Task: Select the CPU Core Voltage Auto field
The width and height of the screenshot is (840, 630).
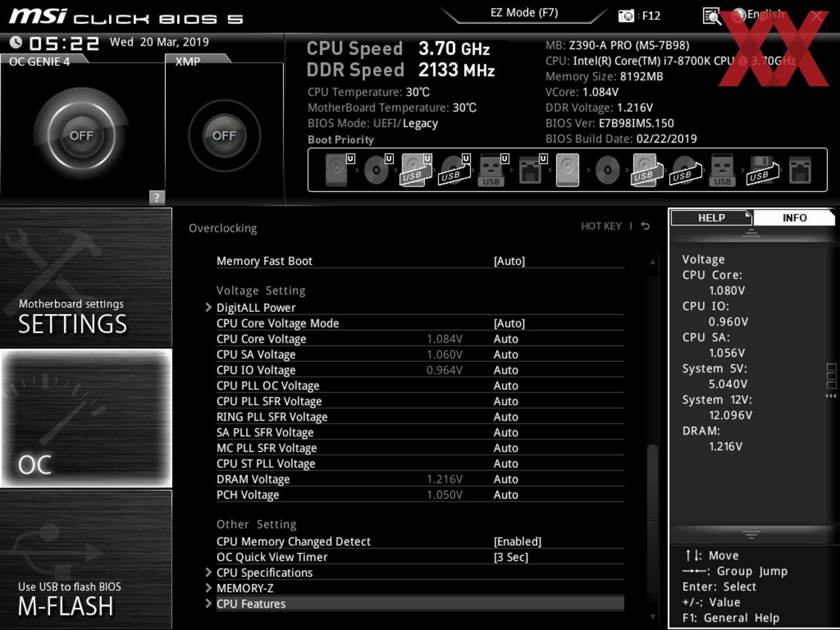Action: tap(506, 338)
